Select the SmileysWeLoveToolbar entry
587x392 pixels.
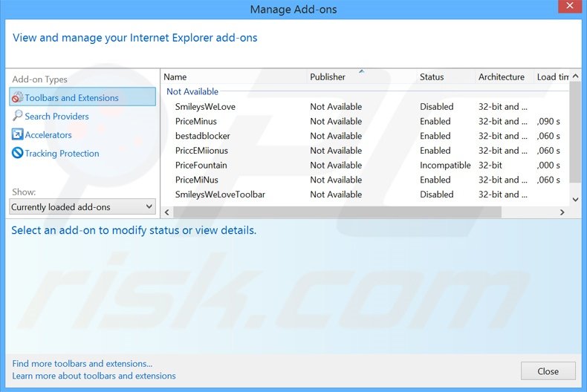220,195
